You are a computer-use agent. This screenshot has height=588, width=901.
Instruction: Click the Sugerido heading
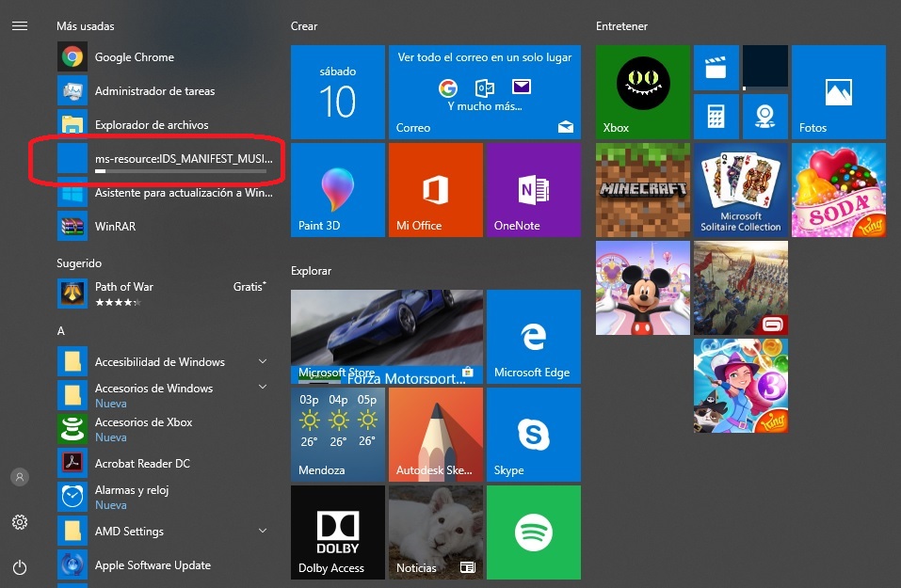pos(79,263)
